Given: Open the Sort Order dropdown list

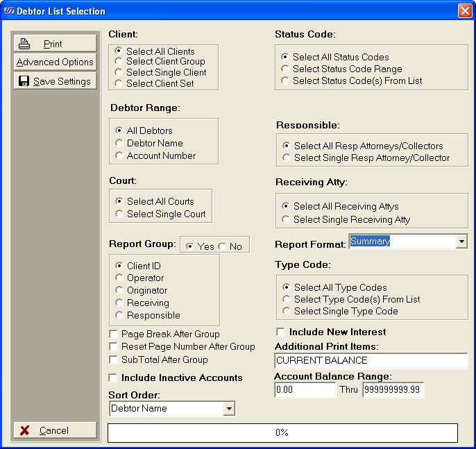Looking at the screenshot, I should [229, 409].
